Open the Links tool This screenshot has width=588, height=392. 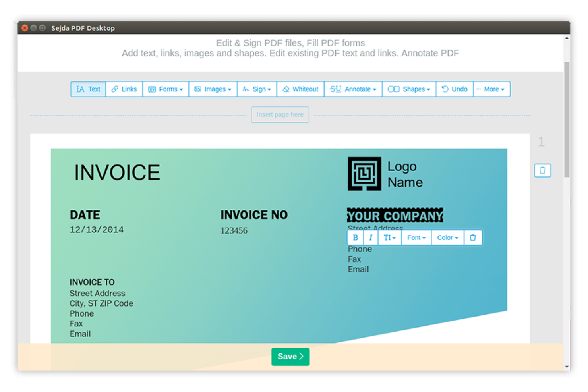(124, 89)
